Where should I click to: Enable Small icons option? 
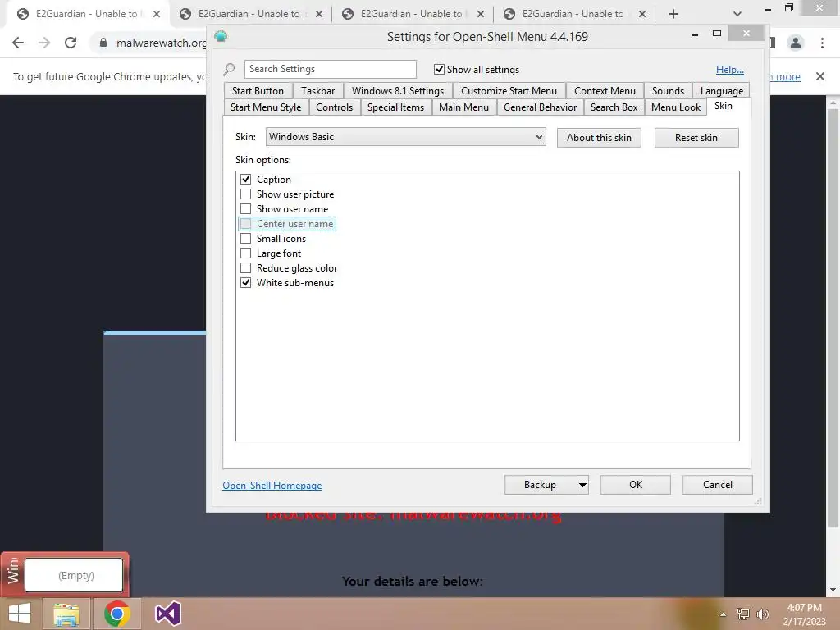coord(245,239)
